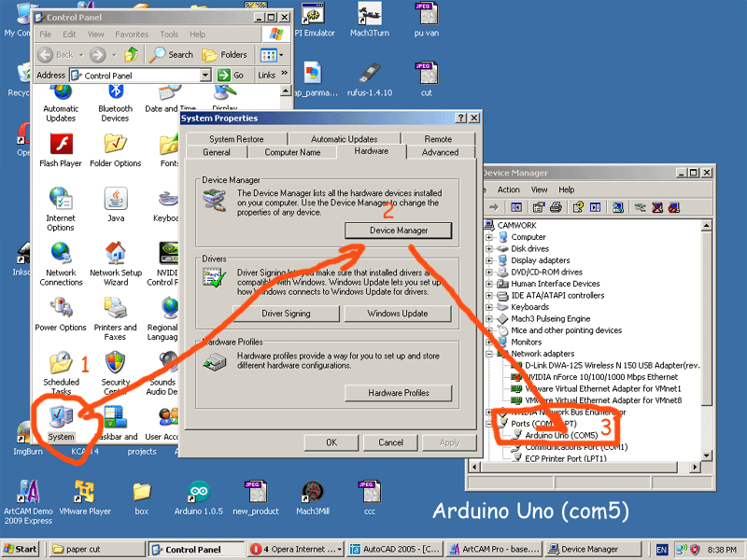This screenshot has height=560, width=747.
Task: Open Scheduled Tasks icon
Action: [x=61, y=374]
